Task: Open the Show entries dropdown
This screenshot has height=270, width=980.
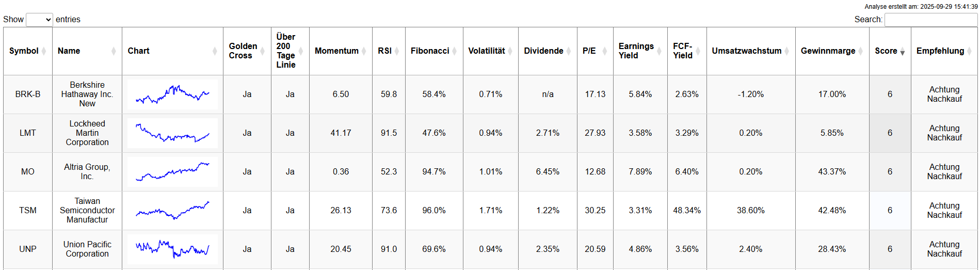Action: (x=39, y=20)
